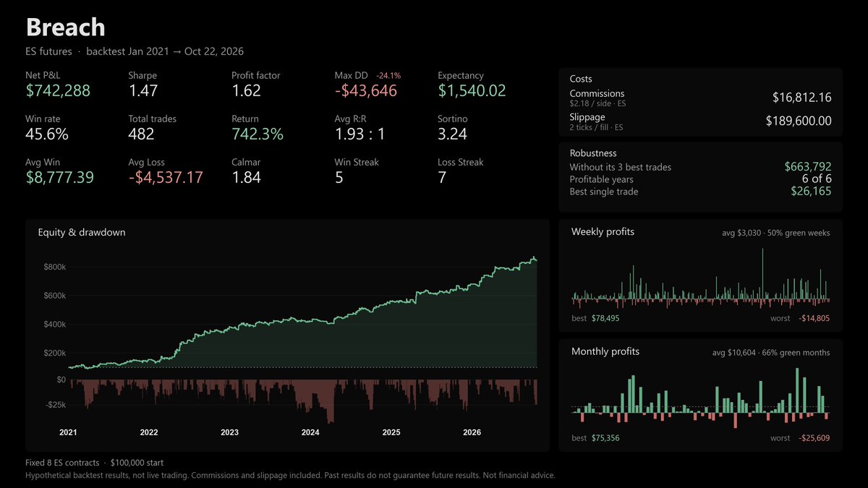Click the Max DD value -$43,646
Viewport: 868px width, 488px height.
click(366, 90)
